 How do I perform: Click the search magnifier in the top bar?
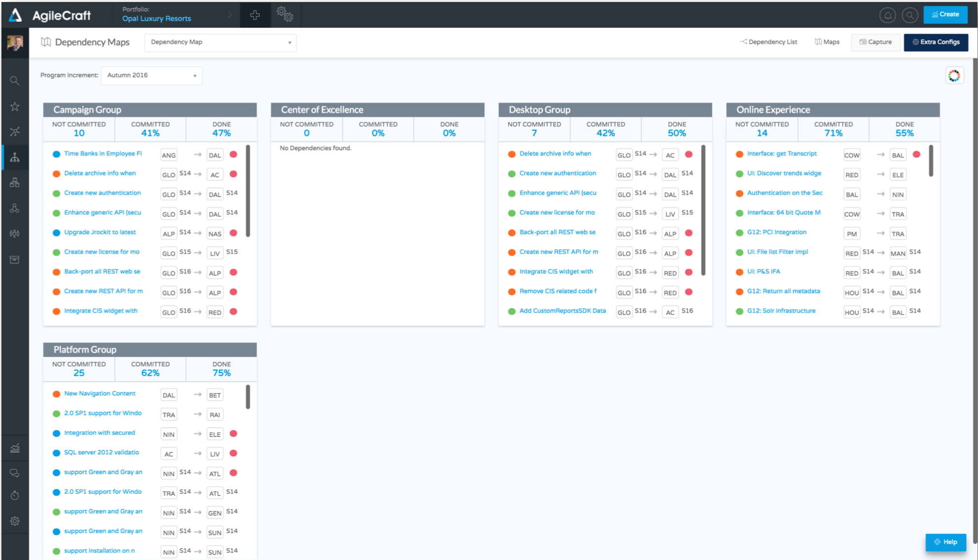click(x=909, y=15)
